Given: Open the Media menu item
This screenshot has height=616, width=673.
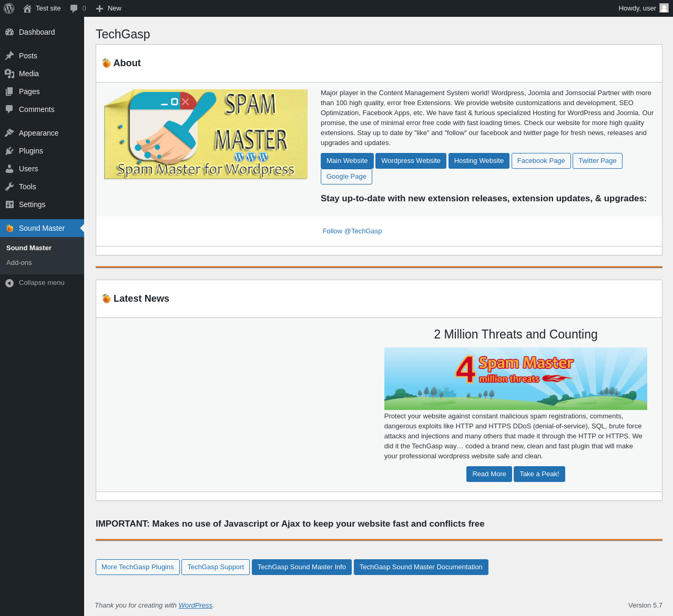Looking at the screenshot, I should click(x=42, y=74).
